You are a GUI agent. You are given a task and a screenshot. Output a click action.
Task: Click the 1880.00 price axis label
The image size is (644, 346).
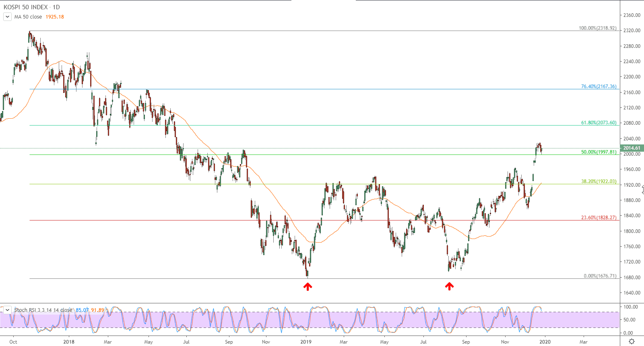tap(632, 200)
